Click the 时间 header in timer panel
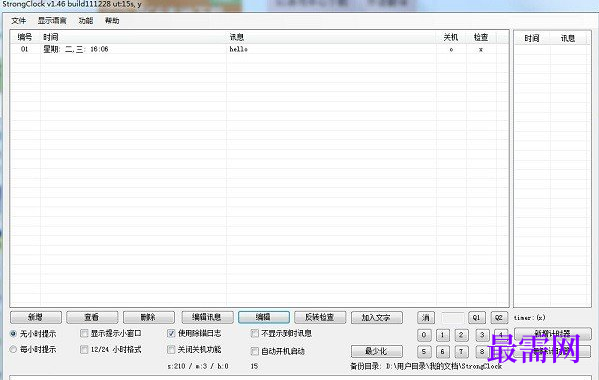This screenshot has width=599, height=380. pyautogui.click(x=532, y=38)
